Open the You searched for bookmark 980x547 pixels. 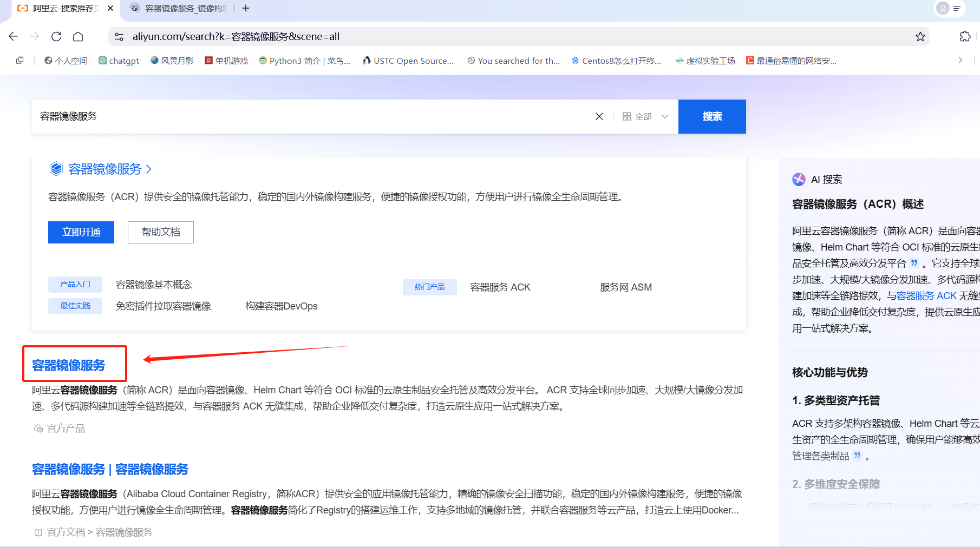point(514,61)
